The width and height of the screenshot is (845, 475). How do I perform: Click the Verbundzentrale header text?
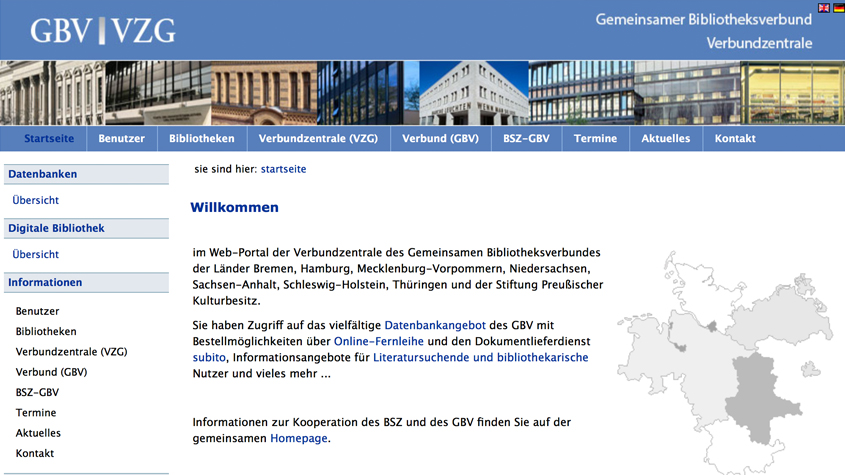coord(759,43)
